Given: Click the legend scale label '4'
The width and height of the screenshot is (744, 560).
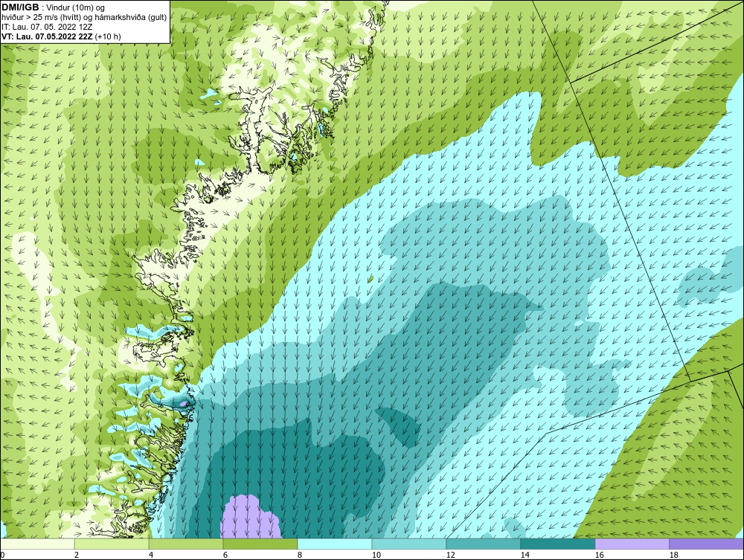Looking at the screenshot, I should point(151,555).
